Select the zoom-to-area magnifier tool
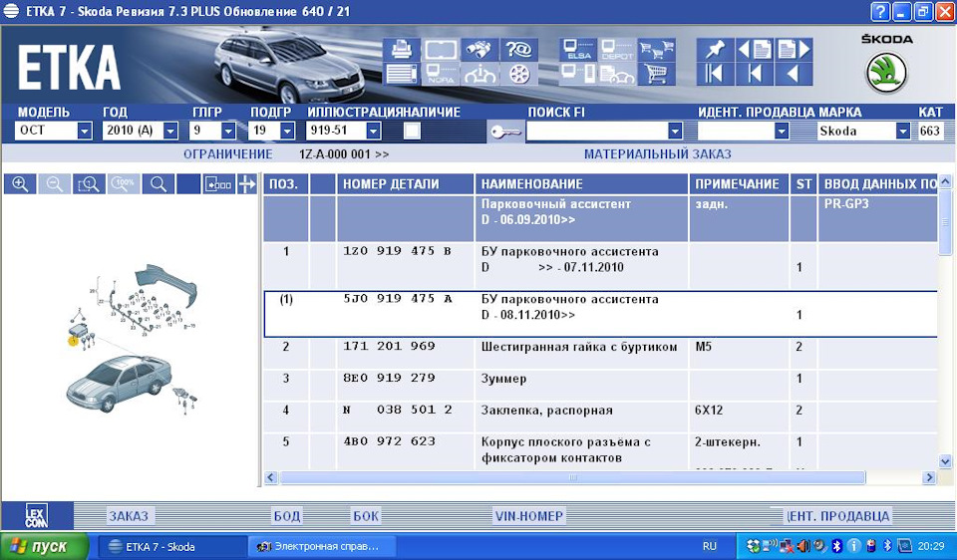The image size is (957, 560). (x=88, y=184)
